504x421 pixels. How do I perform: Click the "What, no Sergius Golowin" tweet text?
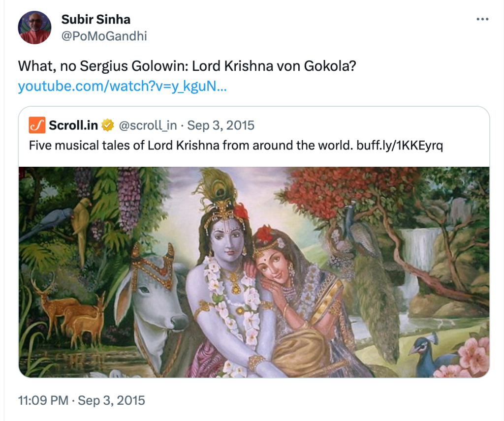pos(187,66)
